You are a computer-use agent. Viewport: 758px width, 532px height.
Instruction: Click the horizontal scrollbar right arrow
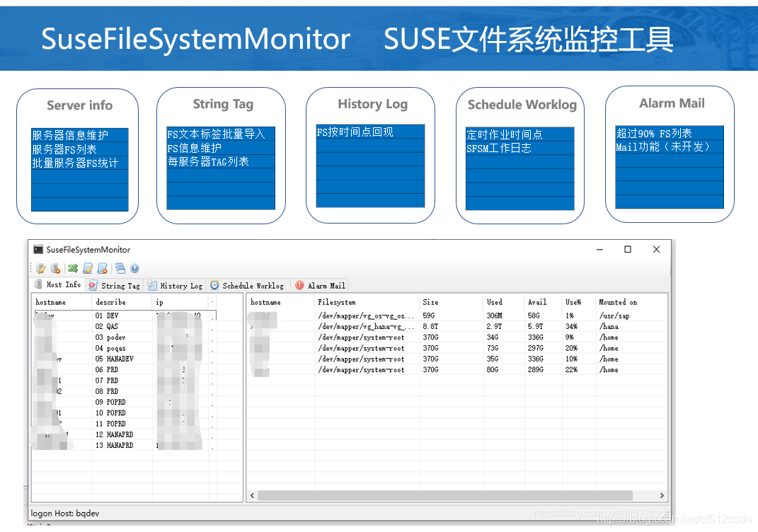(x=662, y=496)
